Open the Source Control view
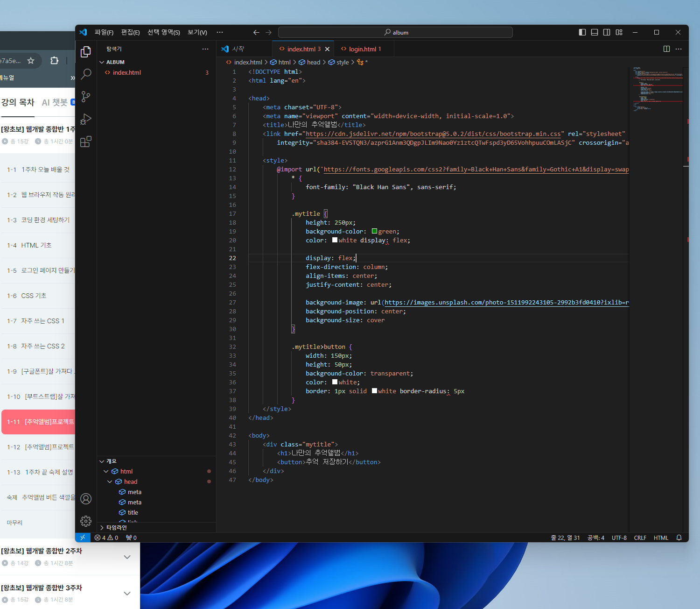Image resolution: width=700 pixels, height=609 pixels. (x=86, y=97)
